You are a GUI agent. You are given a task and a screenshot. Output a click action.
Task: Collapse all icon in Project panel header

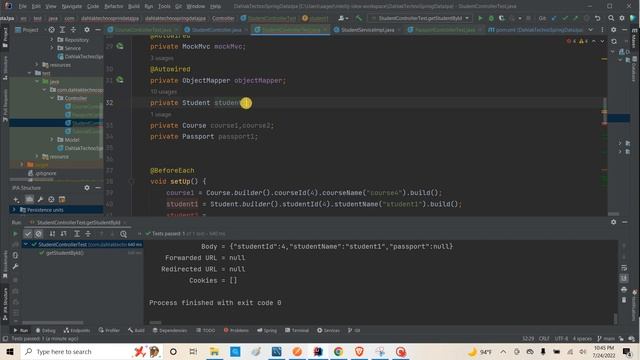pyautogui.click(x=73, y=30)
